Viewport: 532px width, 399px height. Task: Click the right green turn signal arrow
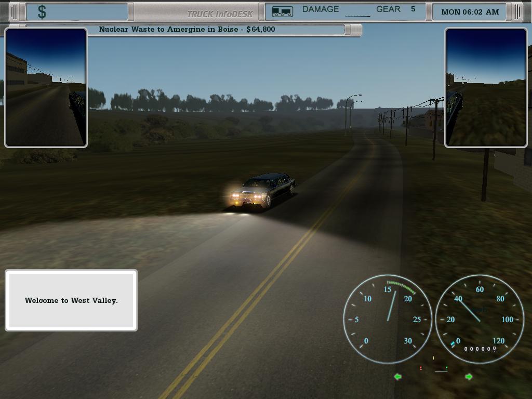(469, 377)
